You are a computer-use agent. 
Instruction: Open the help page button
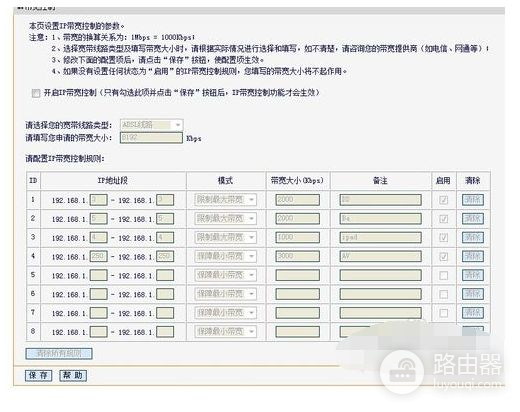[x=73, y=375]
